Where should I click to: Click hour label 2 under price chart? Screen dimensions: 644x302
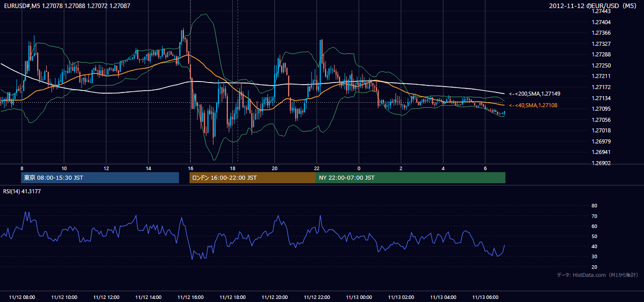pos(401,168)
